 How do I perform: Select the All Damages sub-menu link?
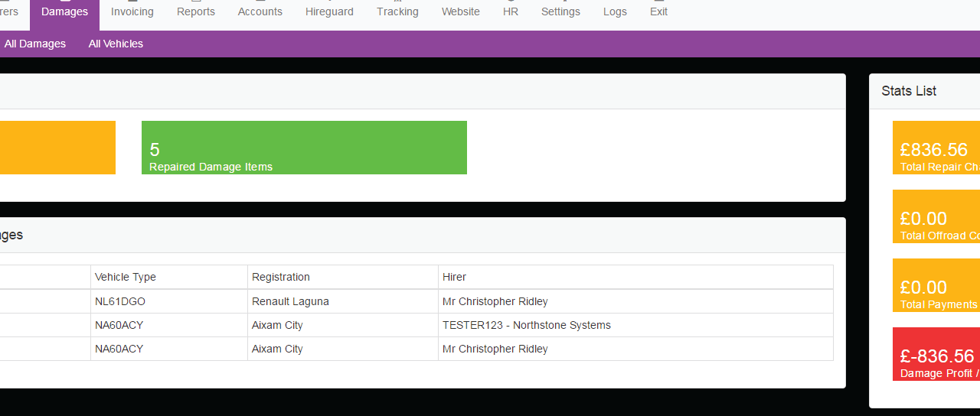pos(35,44)
